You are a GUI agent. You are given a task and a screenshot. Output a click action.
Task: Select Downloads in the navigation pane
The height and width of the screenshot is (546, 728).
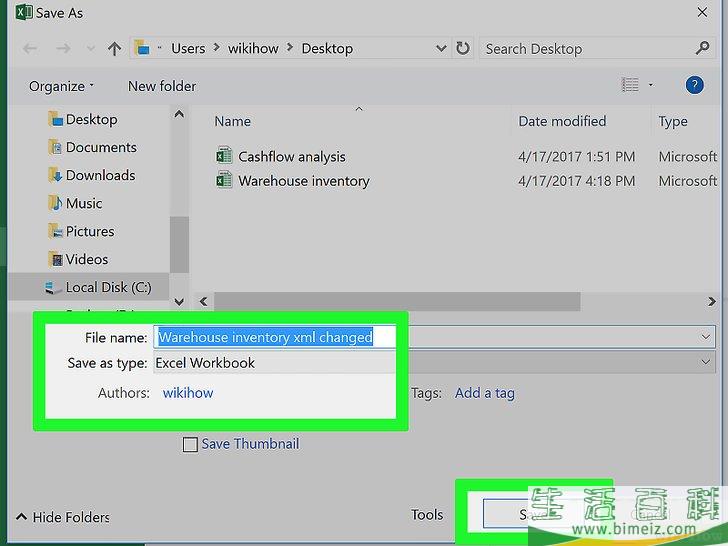point(100,175)
